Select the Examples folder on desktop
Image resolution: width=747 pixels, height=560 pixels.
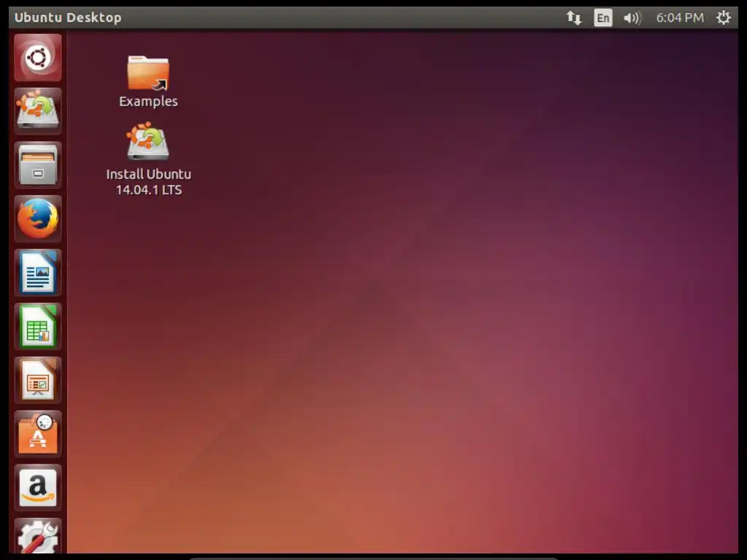pyautogui.click(x=148, y=73)
